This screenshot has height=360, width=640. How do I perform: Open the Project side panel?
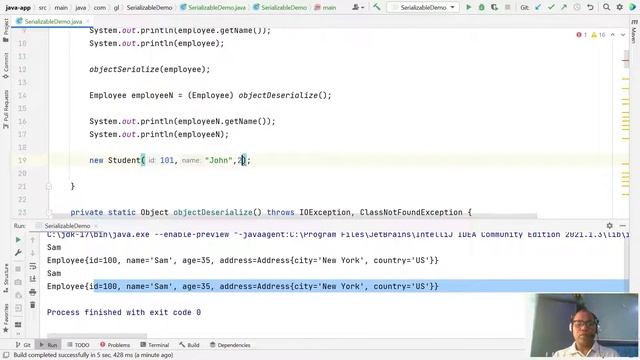[x=6, y=30]
